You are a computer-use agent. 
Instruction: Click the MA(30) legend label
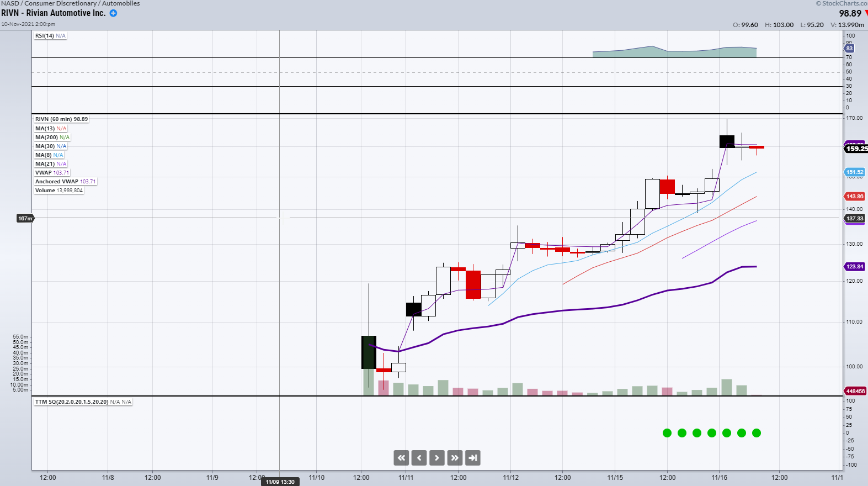coord(51,146)
